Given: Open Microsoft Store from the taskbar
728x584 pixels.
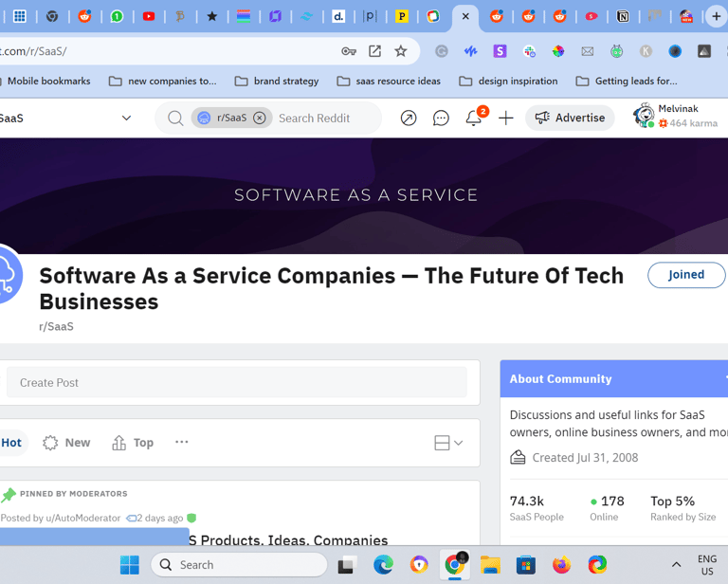Looking at the screenshot, I should click(x=525, y=565).
